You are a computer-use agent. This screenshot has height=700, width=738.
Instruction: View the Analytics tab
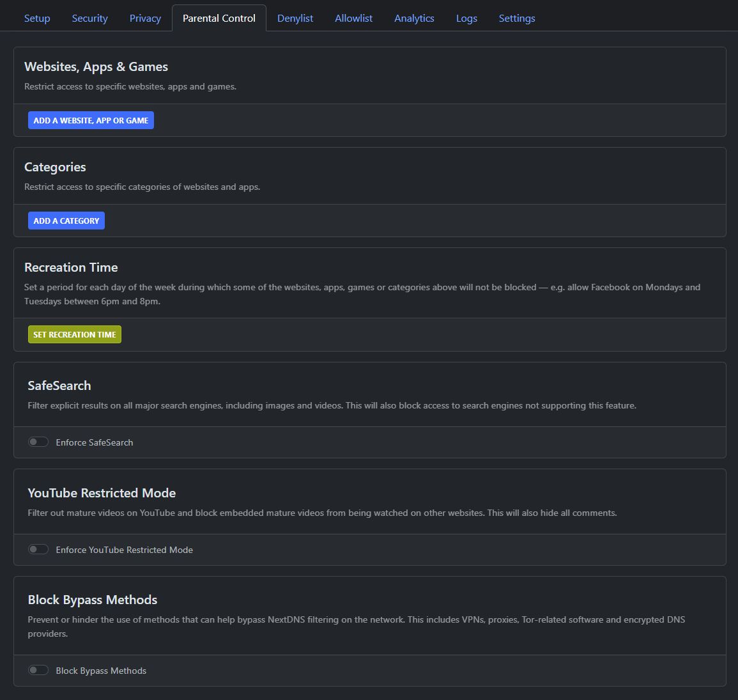pos(414,19)
